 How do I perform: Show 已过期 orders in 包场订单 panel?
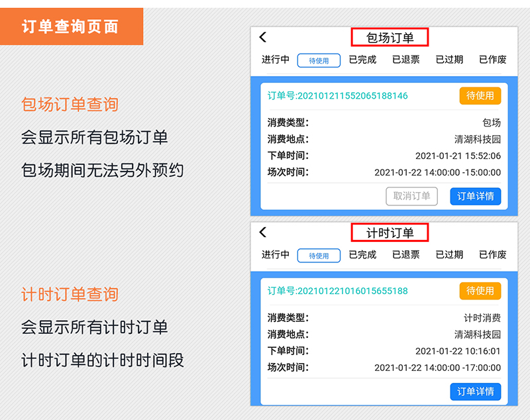click(449, 60)
